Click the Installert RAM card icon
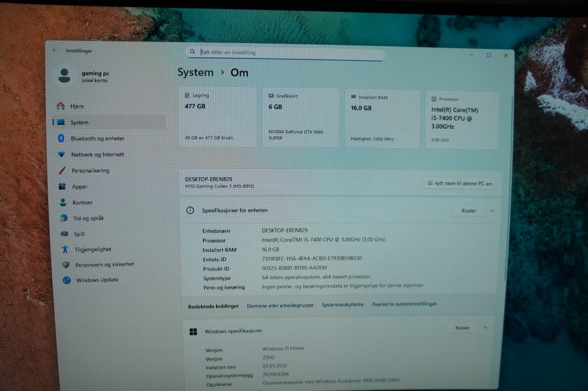The width and height of the screenshot is (588, 391). pos(353,97)
